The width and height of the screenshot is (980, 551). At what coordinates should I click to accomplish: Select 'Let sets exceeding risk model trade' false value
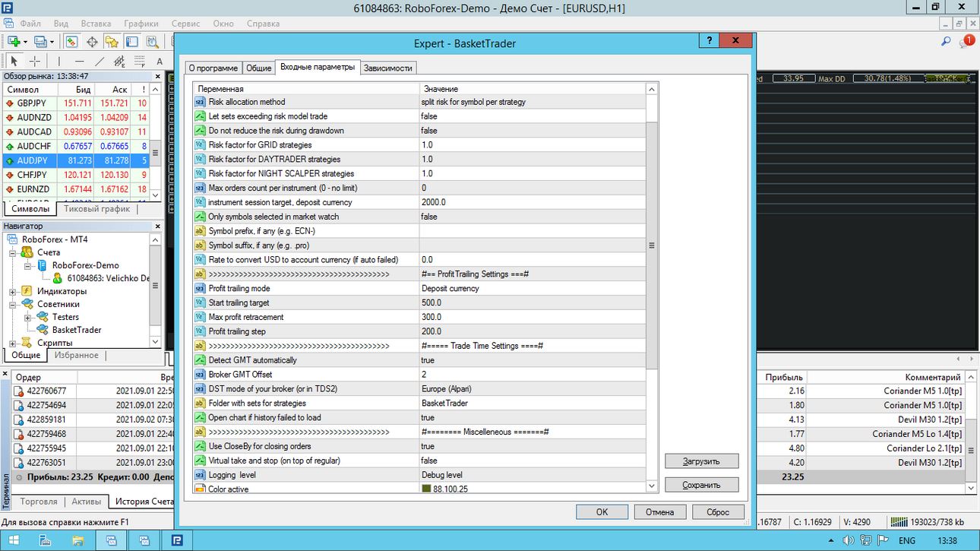coord(532,116)
